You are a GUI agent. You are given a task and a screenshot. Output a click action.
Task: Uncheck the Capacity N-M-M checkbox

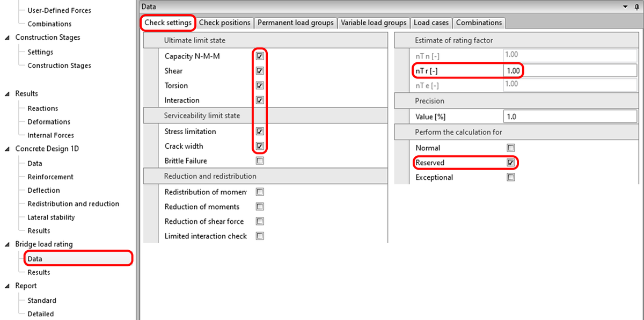coord(260,56)
